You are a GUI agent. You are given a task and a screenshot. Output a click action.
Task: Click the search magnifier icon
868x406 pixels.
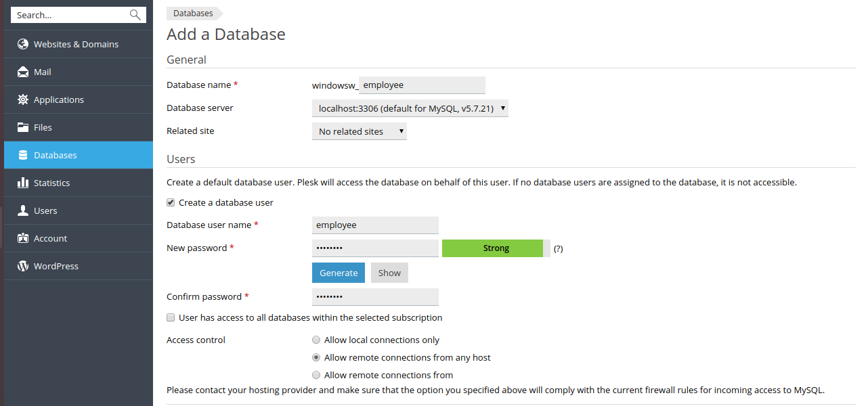(x=135, y=15)
